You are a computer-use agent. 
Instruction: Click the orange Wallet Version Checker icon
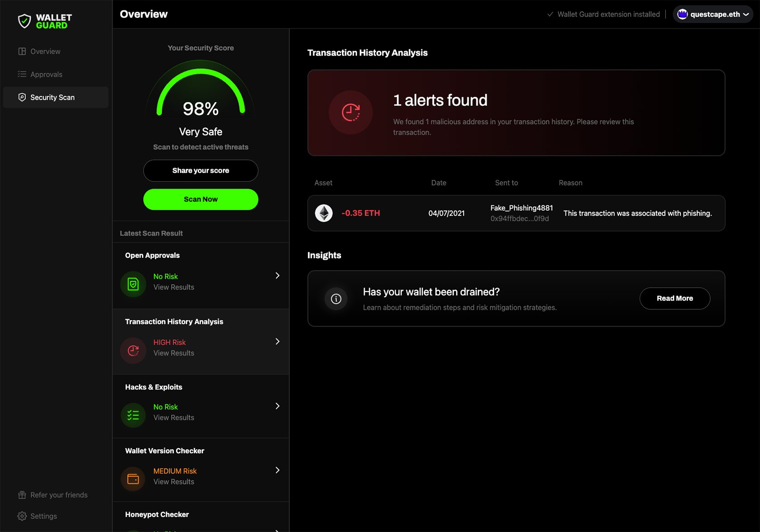point(133,479)
